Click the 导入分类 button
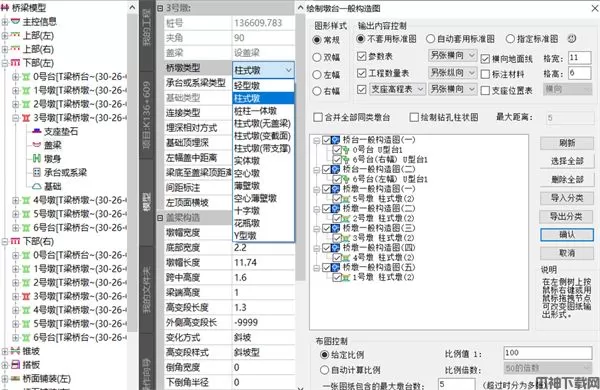The width and height of the screenshot is (600, 390). click(x=567, y=198)
